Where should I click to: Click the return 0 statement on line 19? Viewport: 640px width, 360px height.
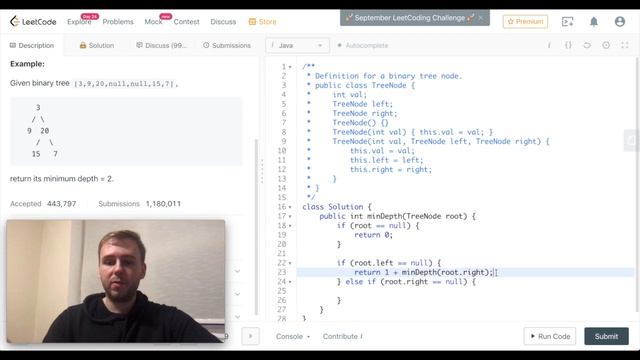coord(373,235)
